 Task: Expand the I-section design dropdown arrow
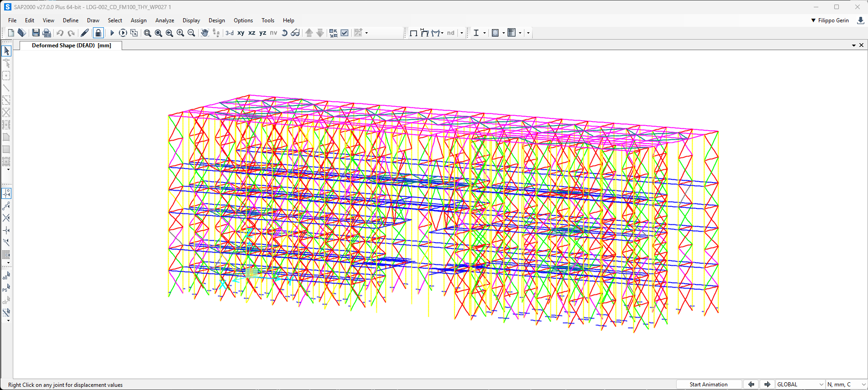484,33
